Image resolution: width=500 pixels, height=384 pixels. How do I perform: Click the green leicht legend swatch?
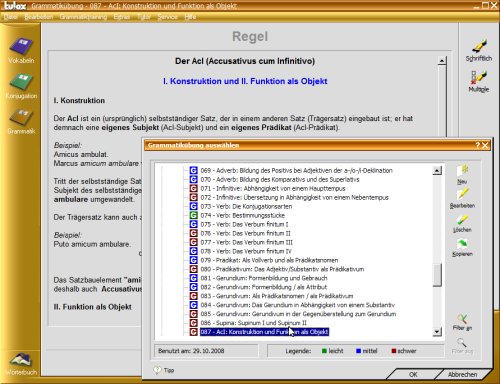pyautogui.click(x=324, y=351)
